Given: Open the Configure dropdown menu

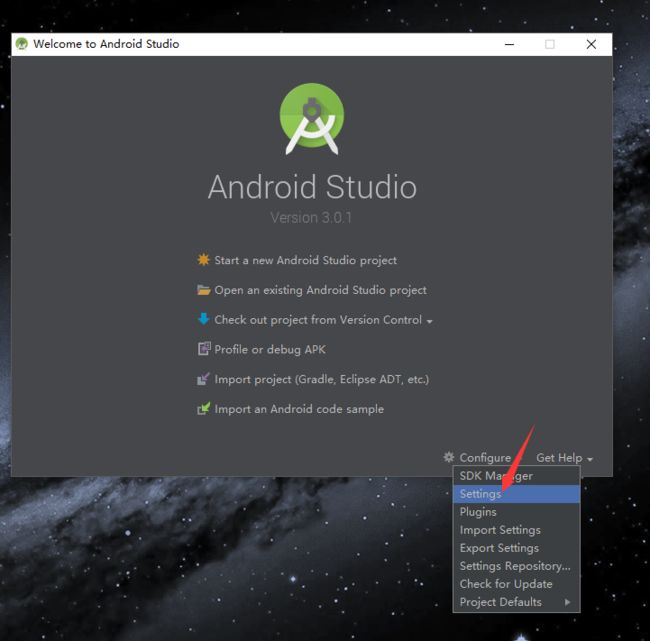Looking at the screenshot, I should [x=485, y=458].
